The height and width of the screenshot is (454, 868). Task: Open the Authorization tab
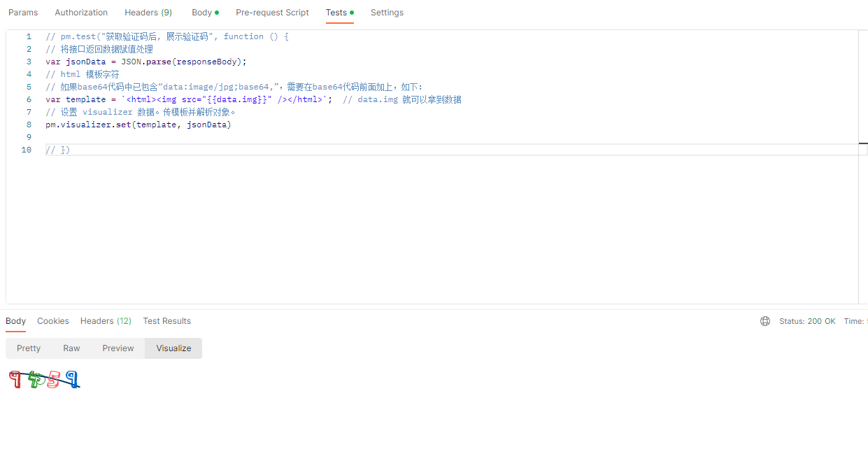[x=81, y=12]
